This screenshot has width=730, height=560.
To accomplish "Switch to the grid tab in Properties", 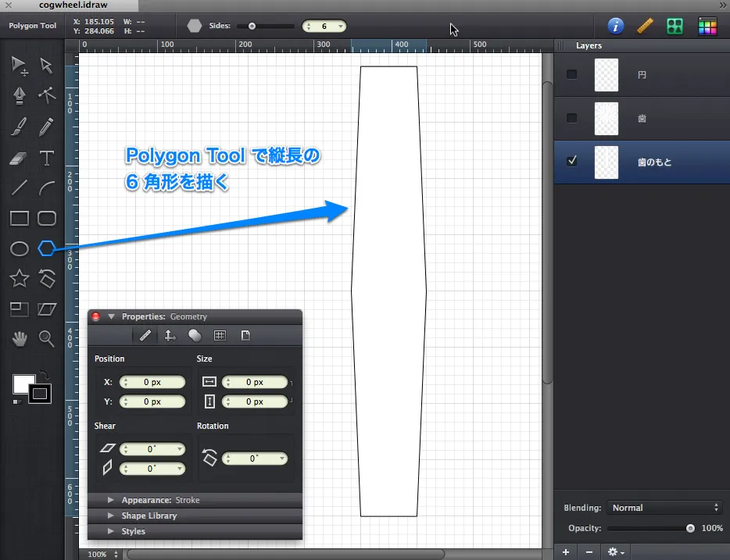I will (220, 336).
